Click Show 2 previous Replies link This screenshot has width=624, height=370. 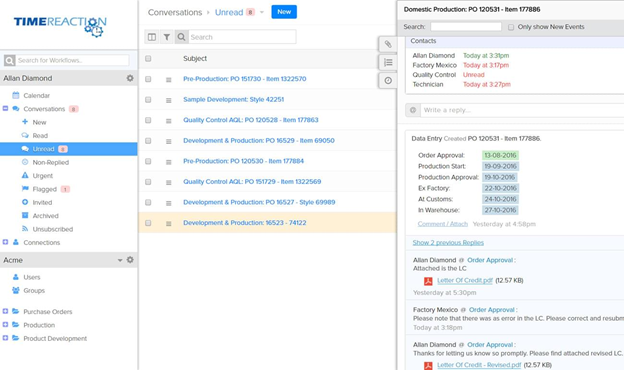(448, 243)
